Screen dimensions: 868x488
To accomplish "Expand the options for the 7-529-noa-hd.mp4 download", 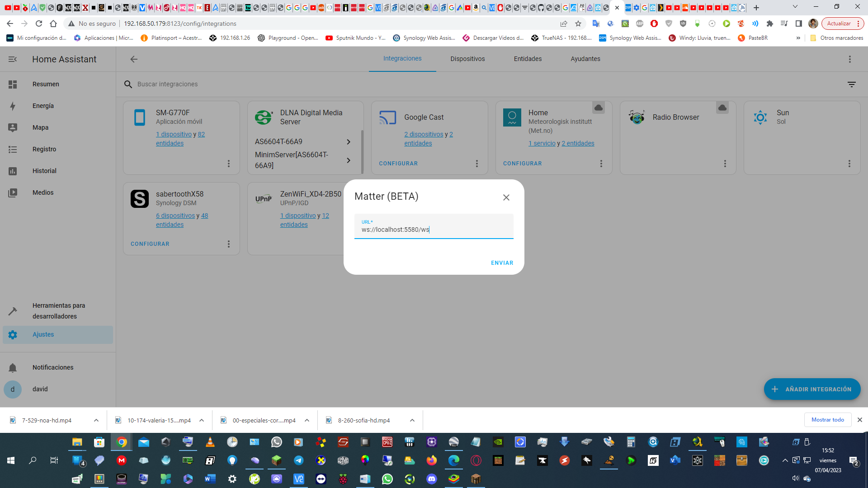I will (96, 421).
